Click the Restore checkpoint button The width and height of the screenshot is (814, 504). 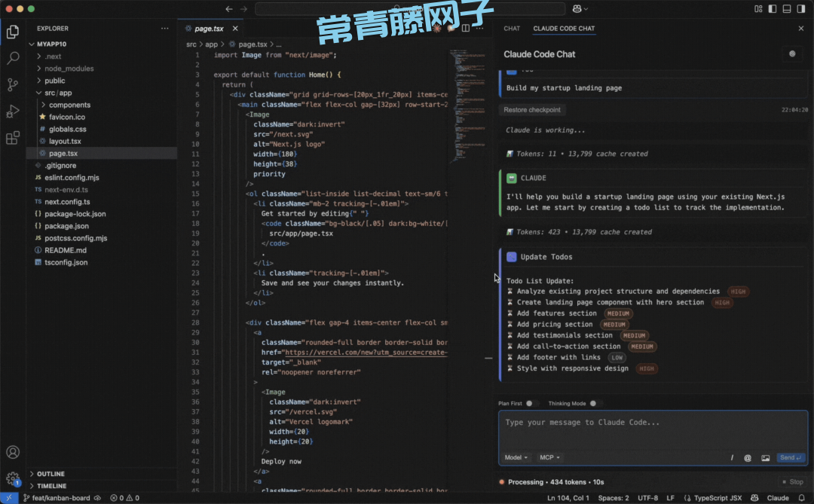point(532,110)
